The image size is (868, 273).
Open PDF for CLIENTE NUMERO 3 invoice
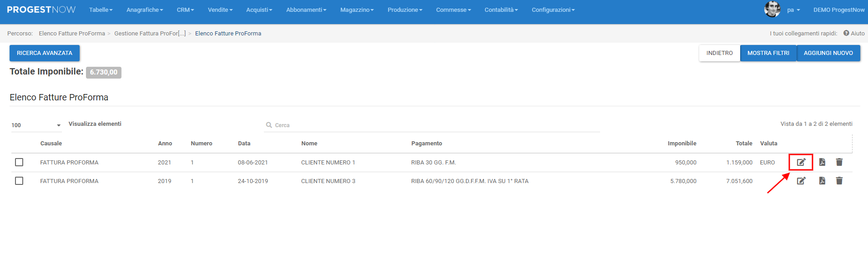point(822,181)
